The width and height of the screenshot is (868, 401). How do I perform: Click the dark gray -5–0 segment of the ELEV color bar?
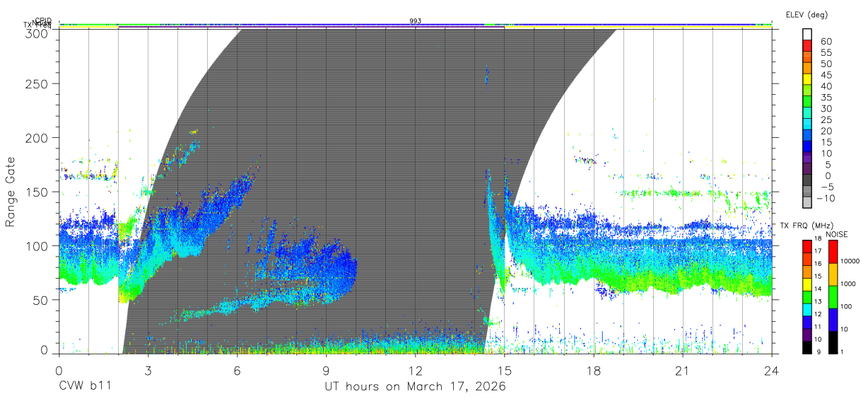point(807,180)
